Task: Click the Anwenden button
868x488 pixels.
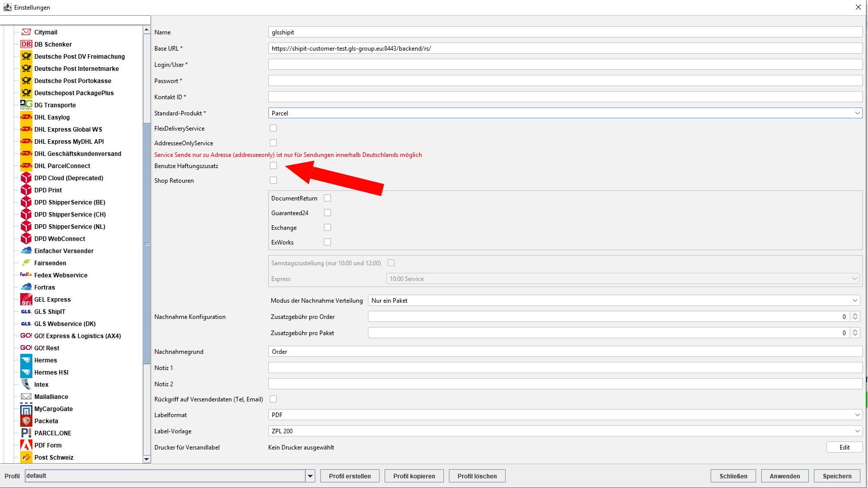Action: point(785,476)
